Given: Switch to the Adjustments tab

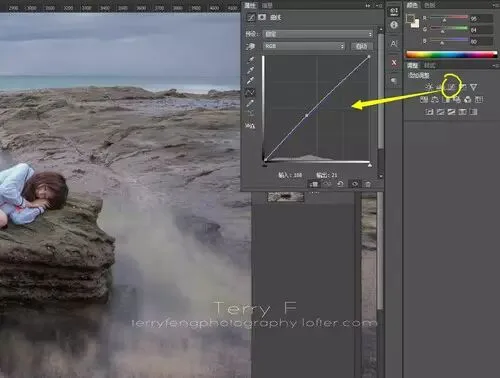Looking at the screenshot, I should [x=412, y=65].
